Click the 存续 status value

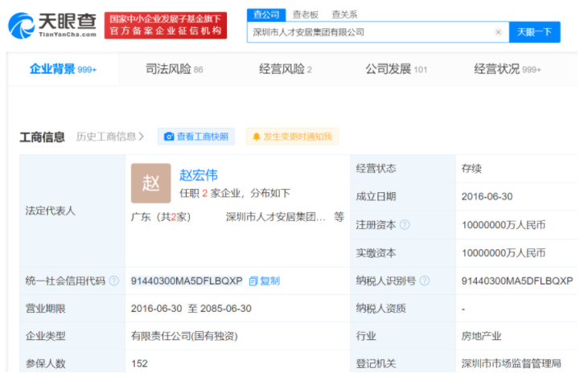(471, 169)
